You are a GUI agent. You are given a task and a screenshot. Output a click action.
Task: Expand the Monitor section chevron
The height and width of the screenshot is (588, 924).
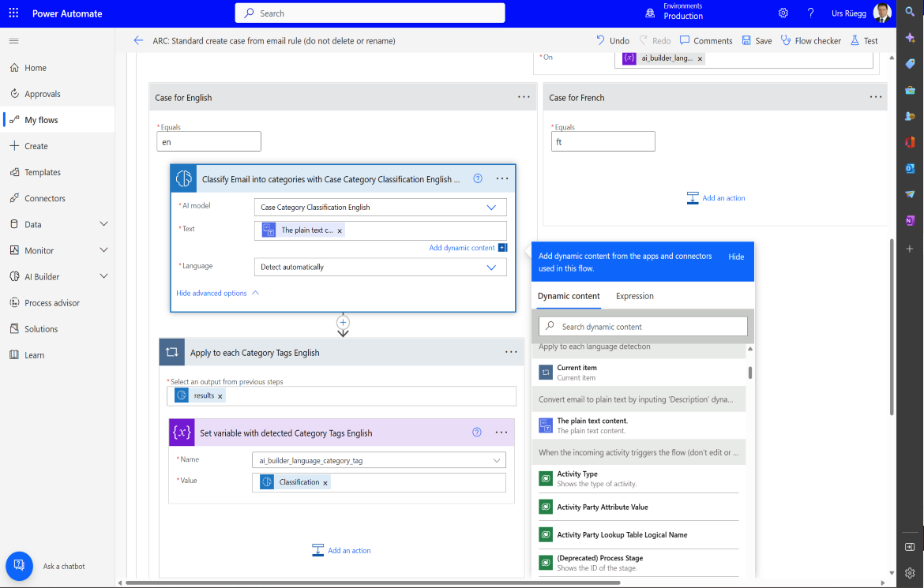(x=103, y=250)
